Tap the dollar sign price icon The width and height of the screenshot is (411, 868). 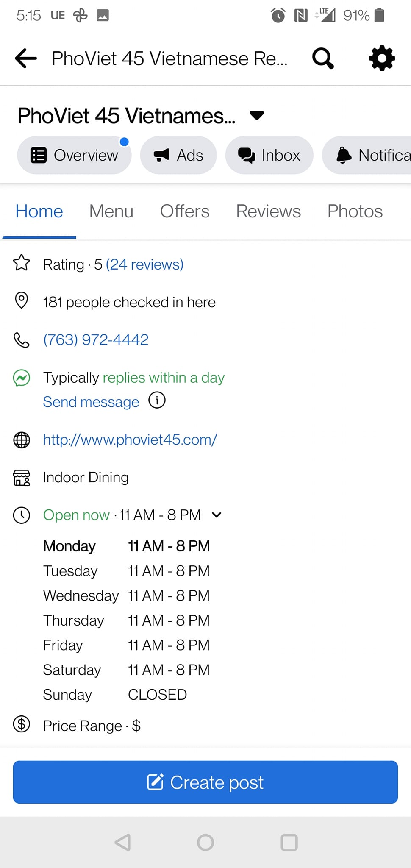(x=22, y=724)
